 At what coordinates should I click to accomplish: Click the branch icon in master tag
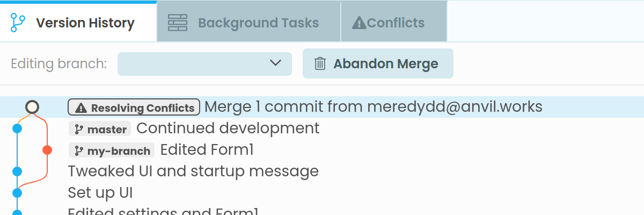coord(78,130)
